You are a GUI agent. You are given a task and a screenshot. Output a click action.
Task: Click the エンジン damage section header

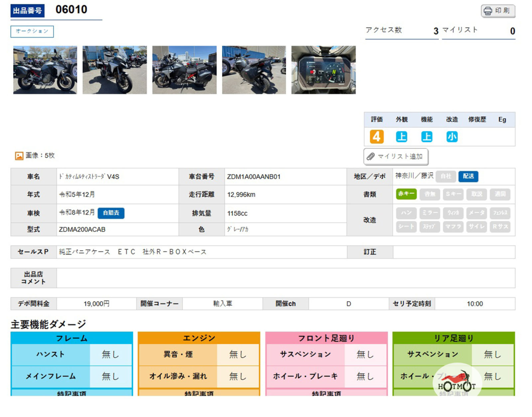[199, 338]
